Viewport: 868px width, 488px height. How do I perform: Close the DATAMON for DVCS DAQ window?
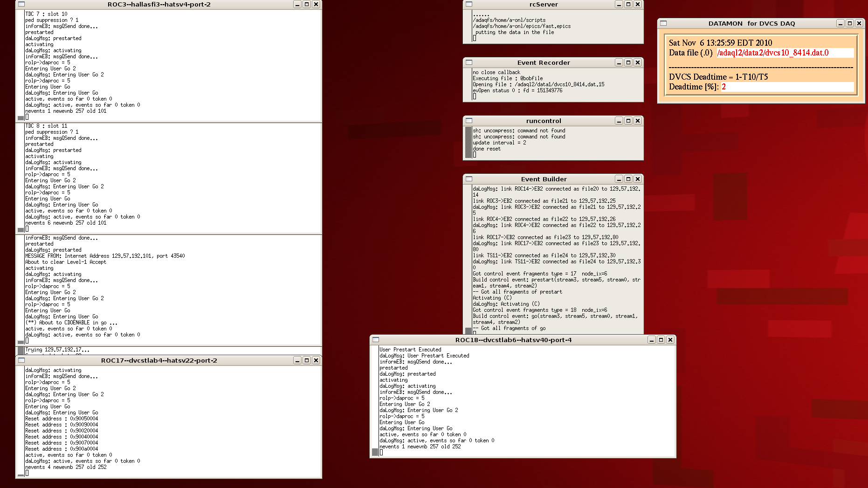(x=859, y=23)
